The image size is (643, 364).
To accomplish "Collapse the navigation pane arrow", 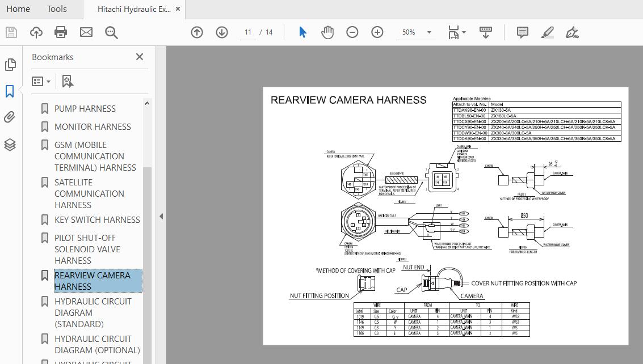I will click(161, 216).
